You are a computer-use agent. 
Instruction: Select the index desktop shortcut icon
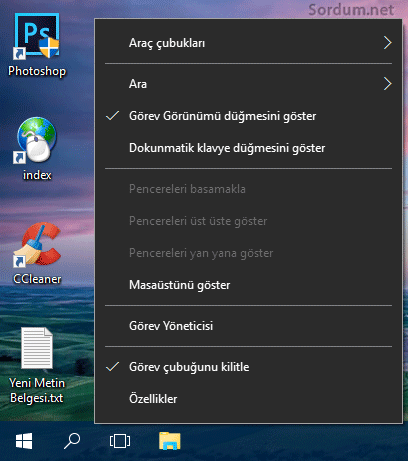point(37,140)
